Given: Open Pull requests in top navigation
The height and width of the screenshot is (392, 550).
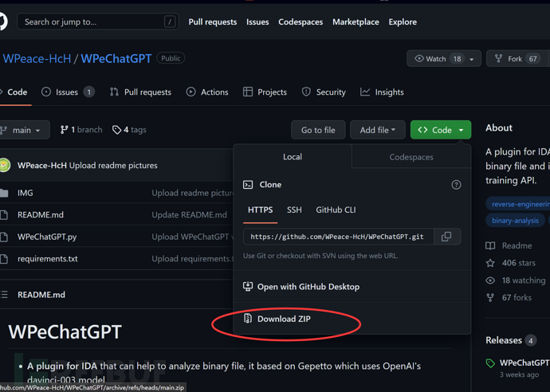Looking at the screenshot, I should click(213, 22).
